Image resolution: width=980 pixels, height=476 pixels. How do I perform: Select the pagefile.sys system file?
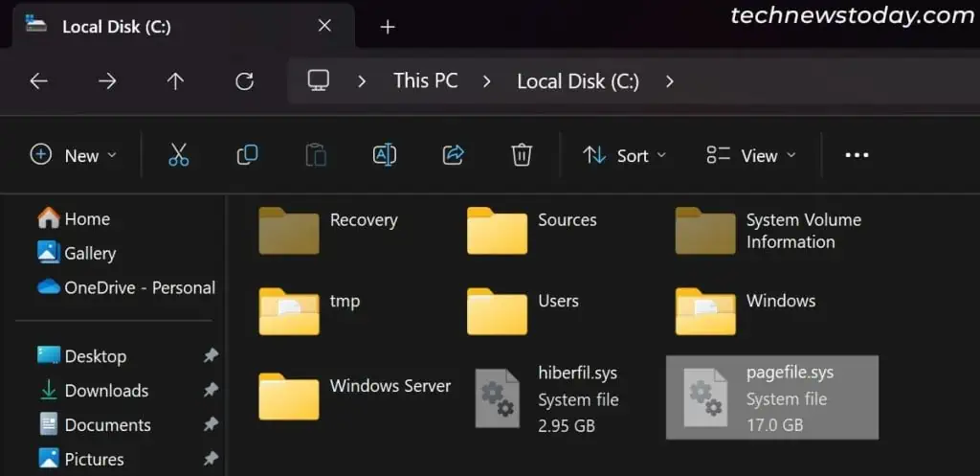[772, 397]
